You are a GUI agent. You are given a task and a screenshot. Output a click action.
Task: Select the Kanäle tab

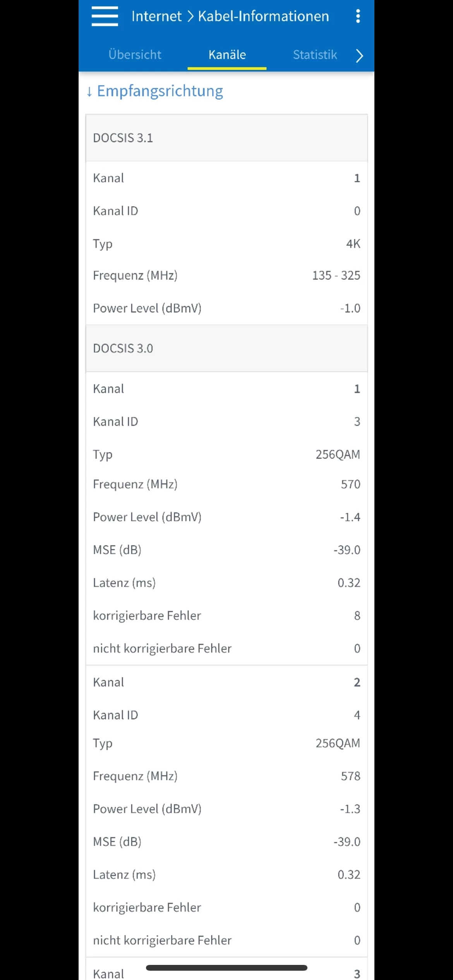click(x=227, y=55)
